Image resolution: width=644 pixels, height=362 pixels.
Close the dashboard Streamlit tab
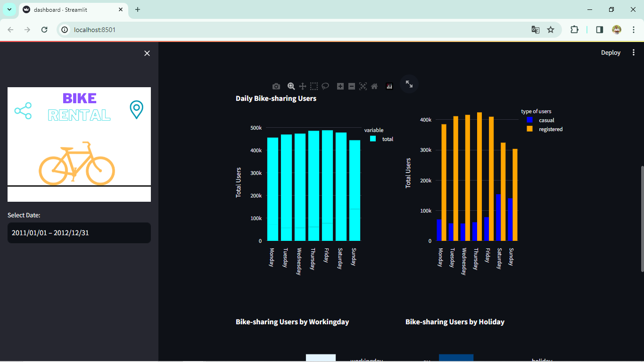tap(121, 9)
